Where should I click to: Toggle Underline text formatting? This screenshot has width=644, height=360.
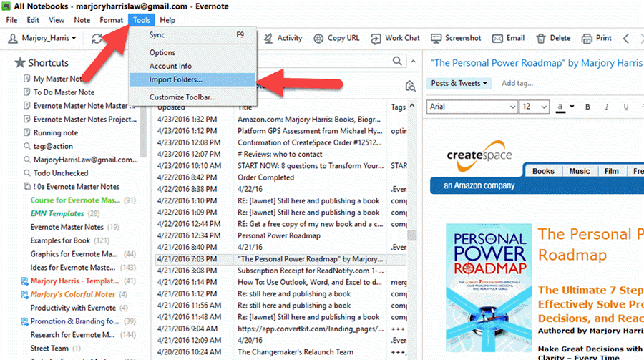[625, 107]
